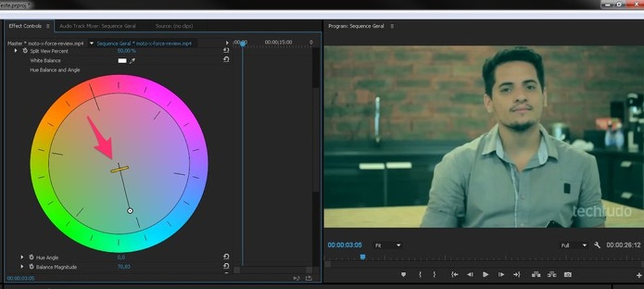The width and height of the screenshot is (644, 289).
Task: Click the Export Frame camera icon
Action: point(567,275)
